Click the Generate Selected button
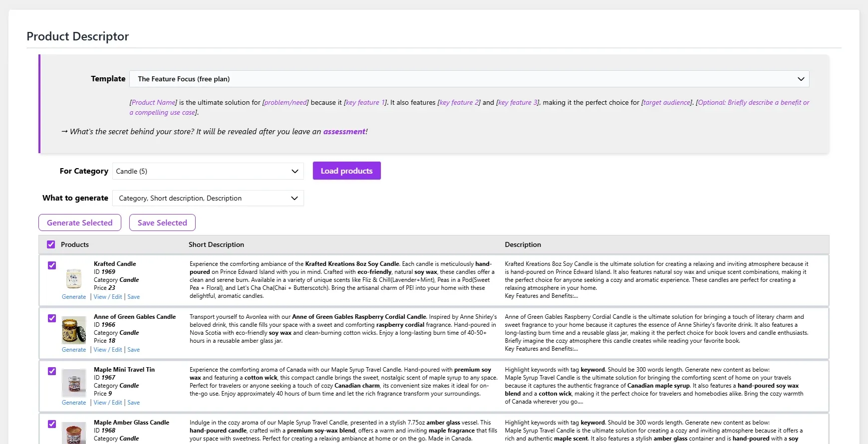The image size is (868, 444). [x=80, y=222]
